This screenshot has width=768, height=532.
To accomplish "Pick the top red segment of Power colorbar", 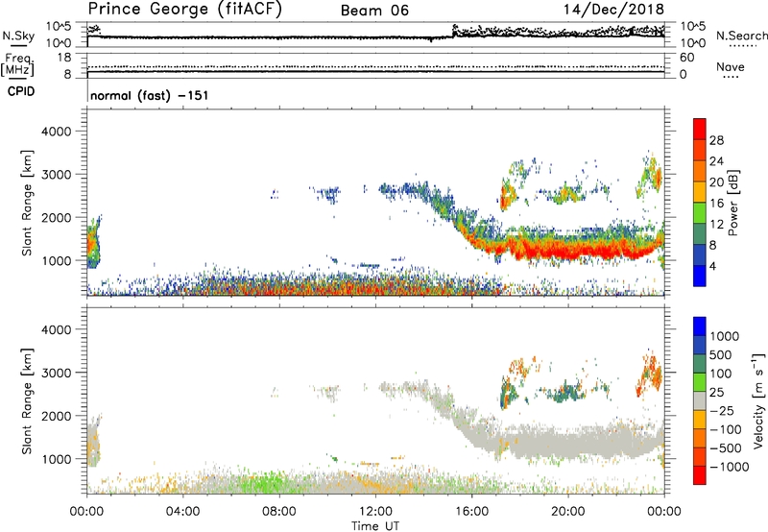I will tap(700, 129).
